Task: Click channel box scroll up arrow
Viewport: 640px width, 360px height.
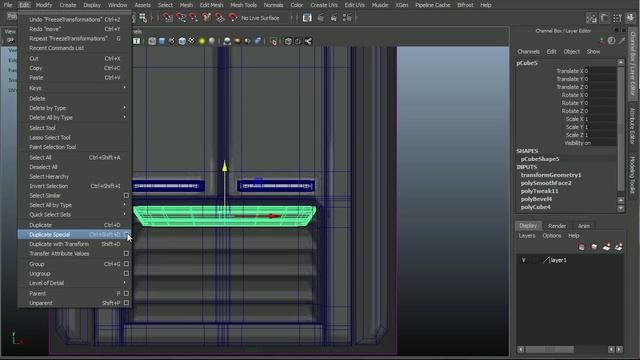Action: point(621,62)
